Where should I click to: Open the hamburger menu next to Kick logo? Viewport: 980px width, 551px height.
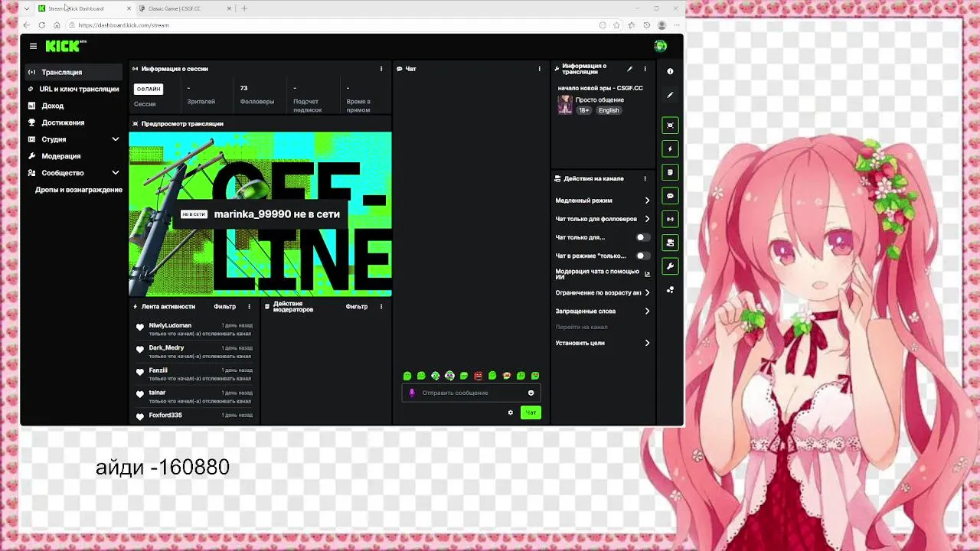[33, 46]
